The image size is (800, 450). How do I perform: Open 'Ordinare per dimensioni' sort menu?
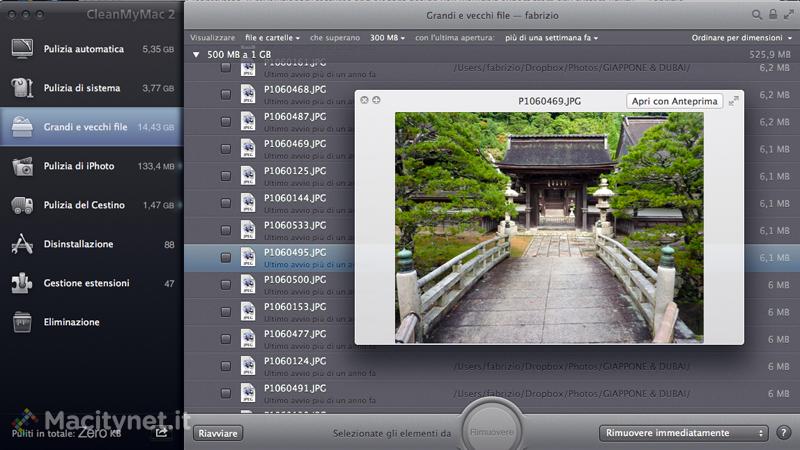tap(741, 37)
